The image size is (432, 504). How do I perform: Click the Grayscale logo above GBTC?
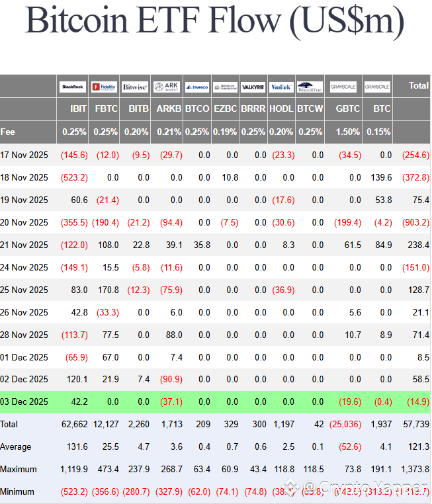pos(343,87)
